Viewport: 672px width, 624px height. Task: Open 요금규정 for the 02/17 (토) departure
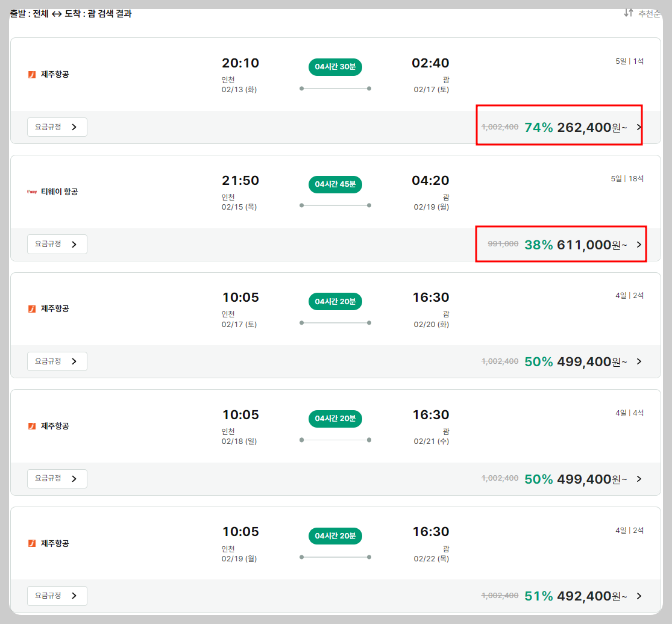coord(57,361)
